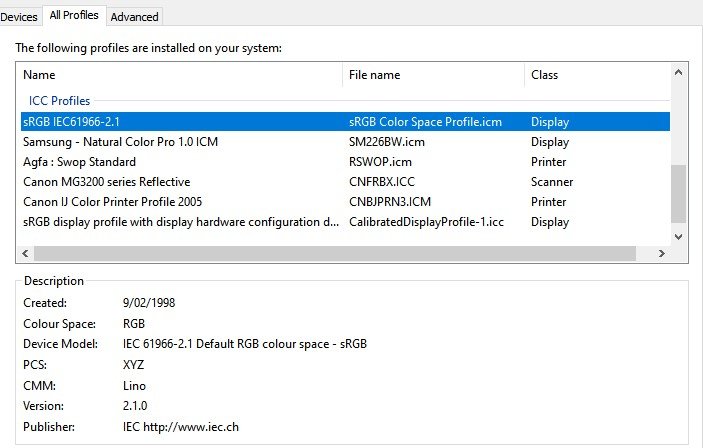Click the RSWOP.icm file name cell
The image size is (703, 448).
click(380, 162)
